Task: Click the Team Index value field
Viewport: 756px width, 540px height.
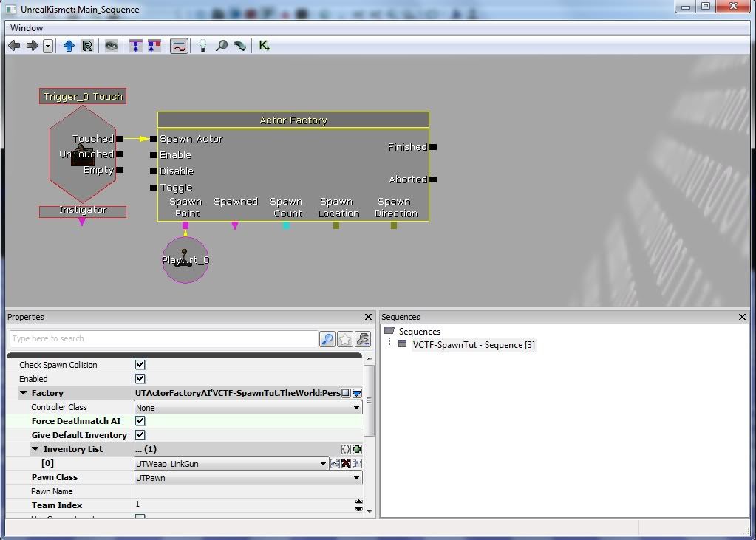Action: click(244, 505)
